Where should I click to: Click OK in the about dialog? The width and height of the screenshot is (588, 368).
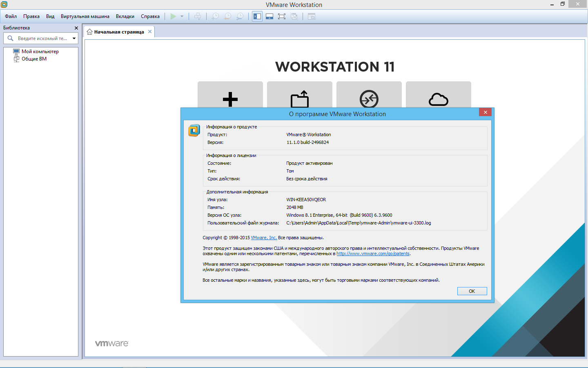(x=472, y=291)
